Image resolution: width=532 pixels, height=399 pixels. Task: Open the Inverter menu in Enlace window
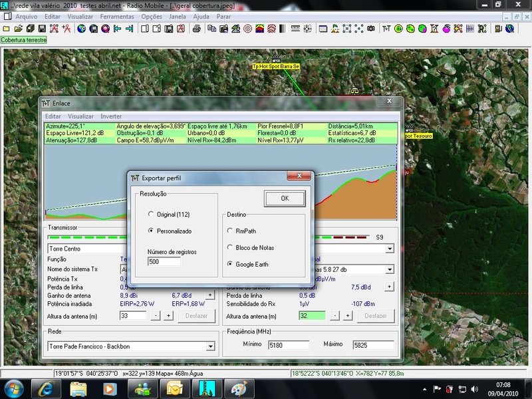click(111, 116)
